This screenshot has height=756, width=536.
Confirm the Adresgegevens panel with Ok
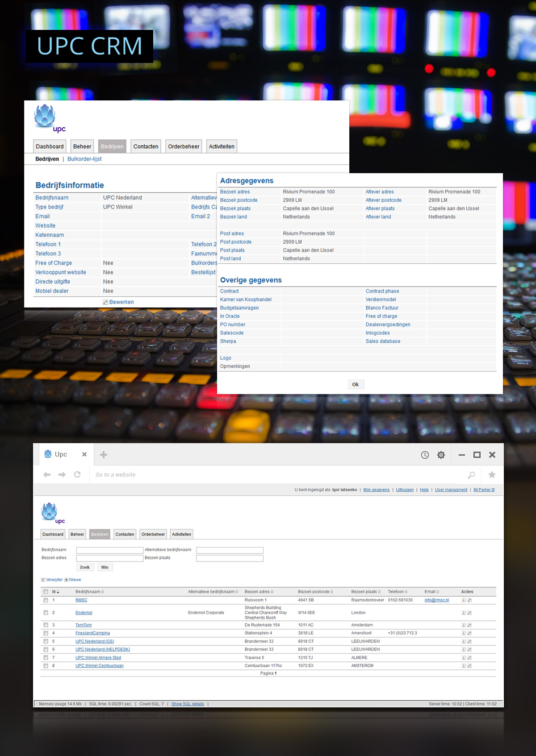356,384
